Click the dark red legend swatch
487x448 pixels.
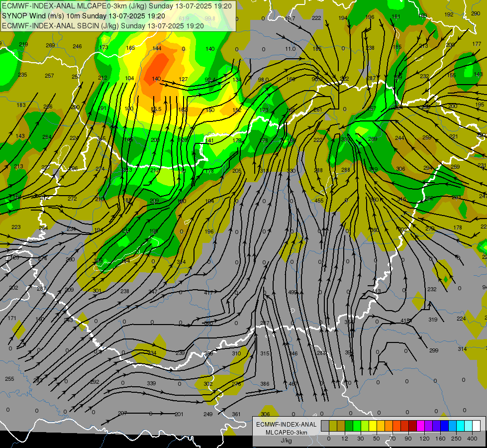tap(413, 426)
